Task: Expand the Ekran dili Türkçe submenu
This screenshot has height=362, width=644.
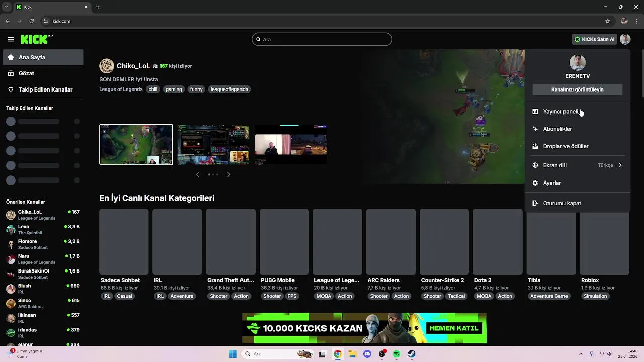Action: click(578, 165)
